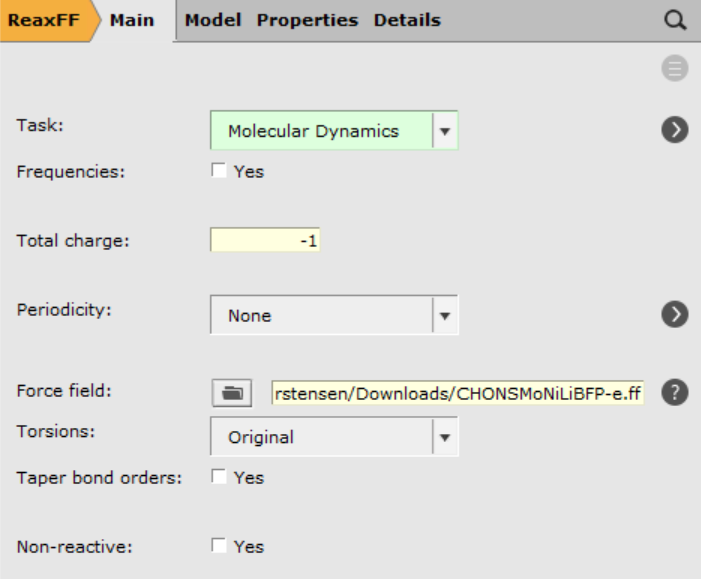Click the force field path text field
701x579 pixels.
coord(458,393)
